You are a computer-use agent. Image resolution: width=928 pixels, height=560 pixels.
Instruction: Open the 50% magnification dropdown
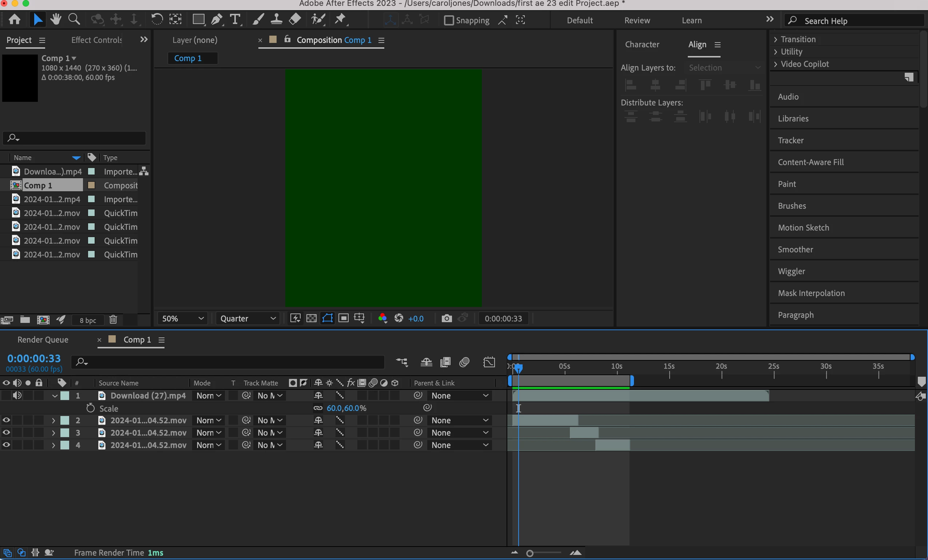pos(183,319)
